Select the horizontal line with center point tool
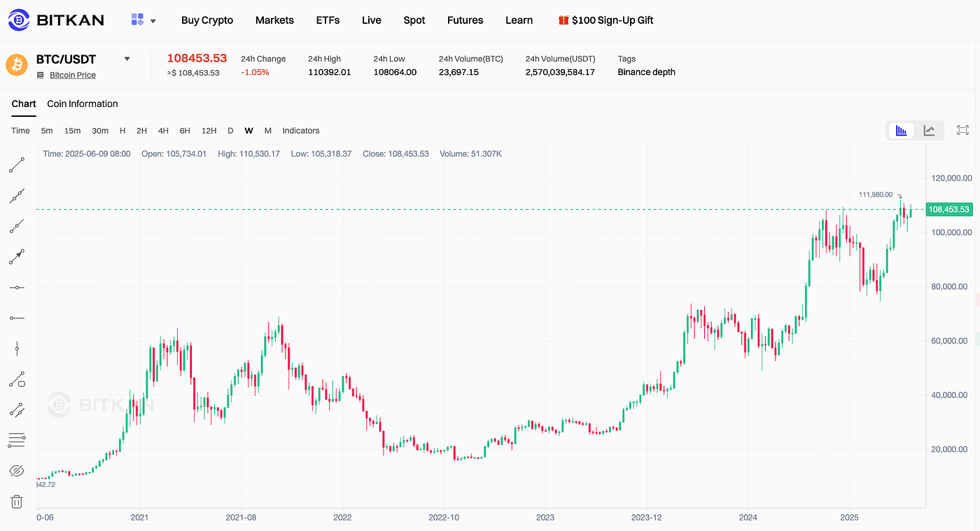The image size is (980, 531). (x=17, y=288)
